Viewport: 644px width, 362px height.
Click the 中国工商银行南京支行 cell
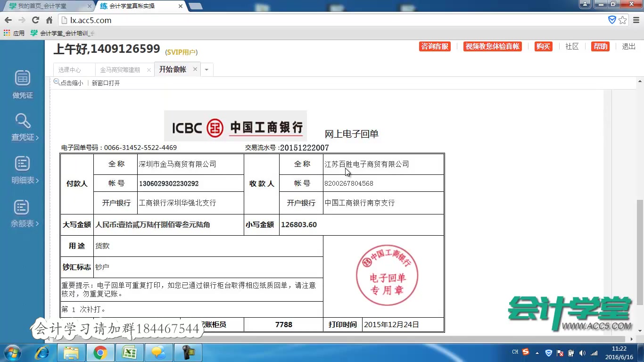point(383,203)
